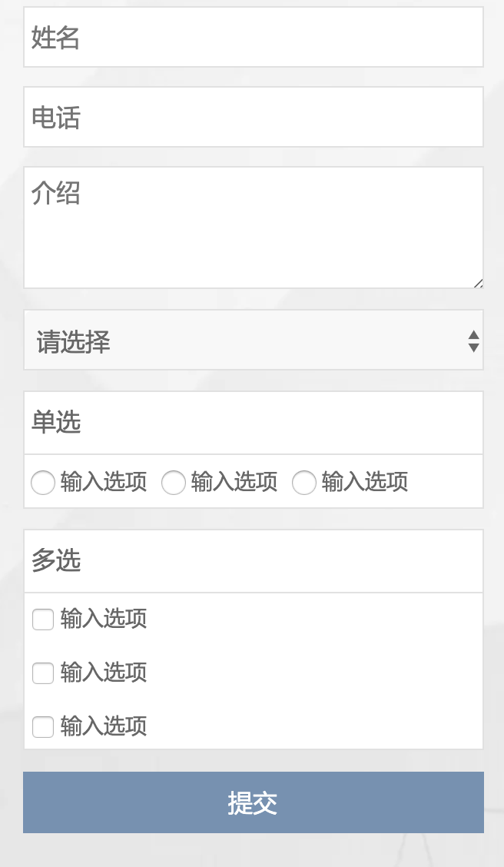Select the middle 单选 radio button

tap(174, 483)
